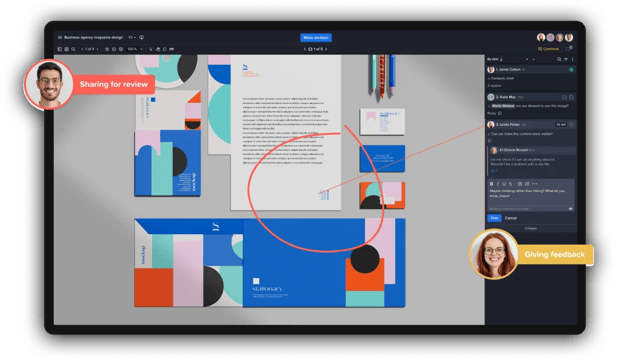Click the blue Make decision button

[316, 38]
